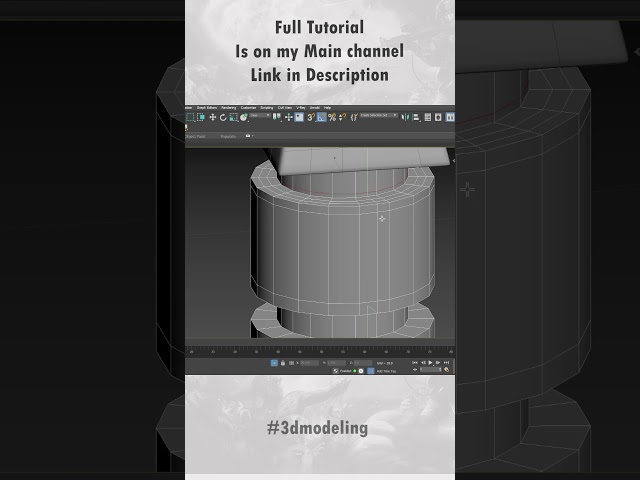Screen dimensions: 640x480
Task: Open the Civil View menu
Action: (x=285, y=108)
